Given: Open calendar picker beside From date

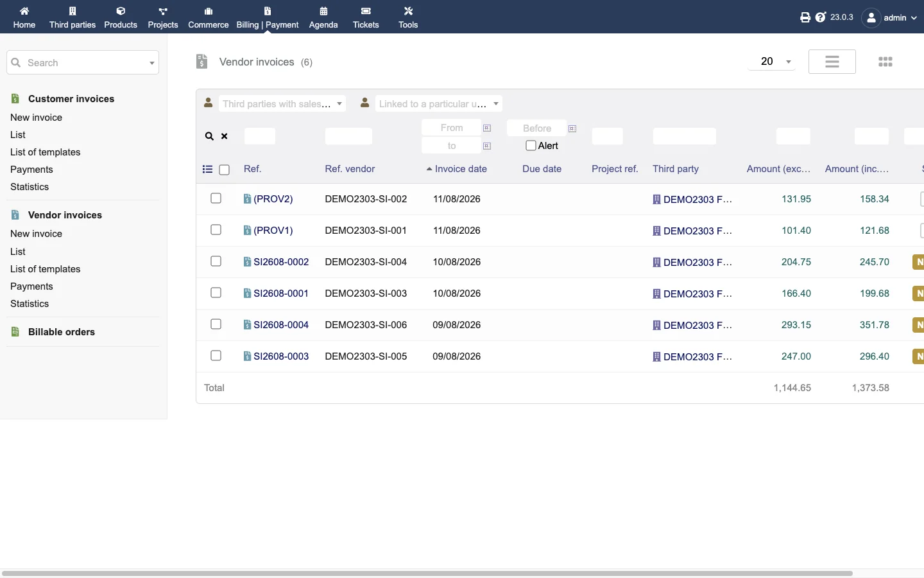Looking at the screenshot, I should pos(487,128).
